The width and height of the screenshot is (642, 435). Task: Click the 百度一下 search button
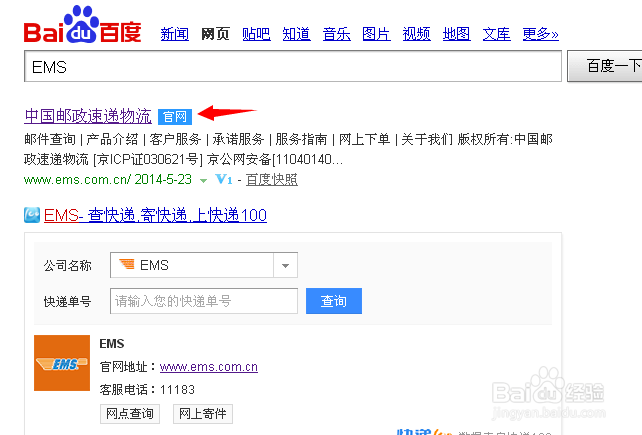click(605, 66)
